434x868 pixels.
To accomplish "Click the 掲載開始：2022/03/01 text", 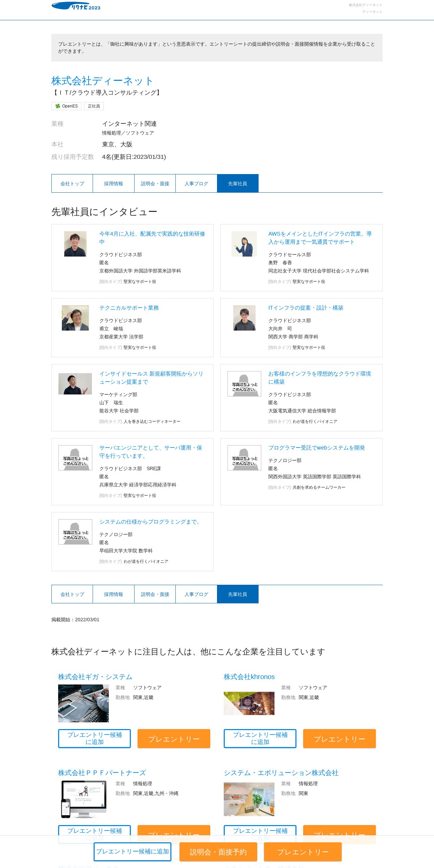I will pyautogui.click(x=75, y=620).
